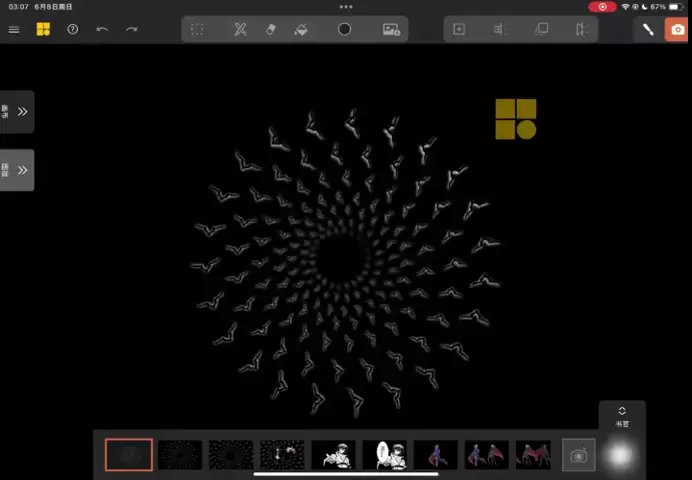Tap the mirror flip icon
The height and width of the screenshot is (480, 692).
click(581, 30)
